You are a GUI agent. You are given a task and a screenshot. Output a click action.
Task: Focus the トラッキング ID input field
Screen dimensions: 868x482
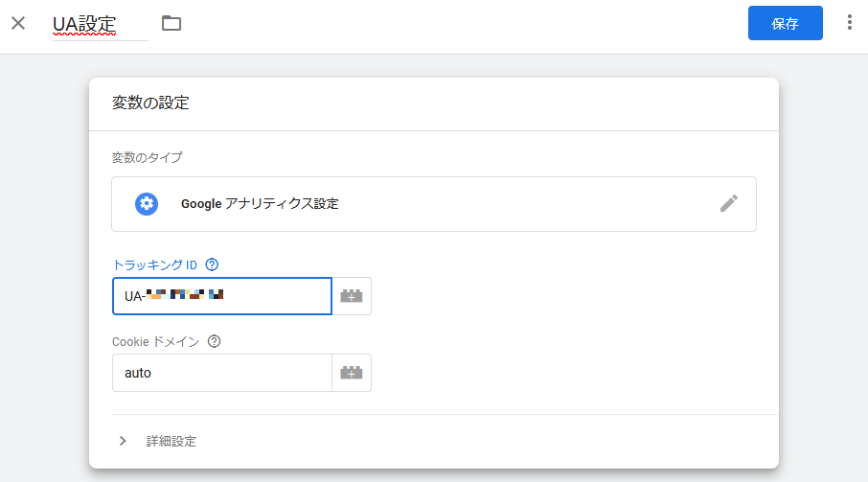tap(222, 296)
